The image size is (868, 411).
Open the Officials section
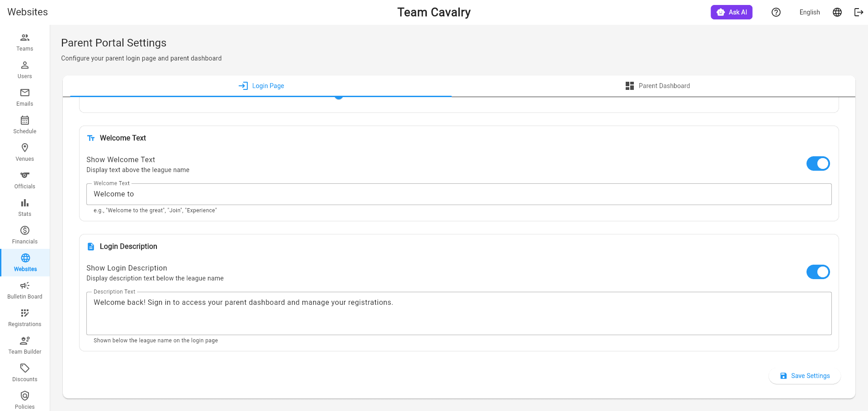[x=25, y=180]
